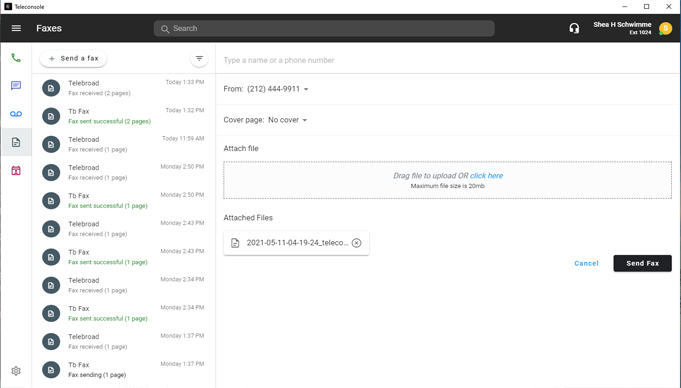The width and height of the screenshot is (681, 388).
Task: Click the Send a fax button
Action: [73, 58]
